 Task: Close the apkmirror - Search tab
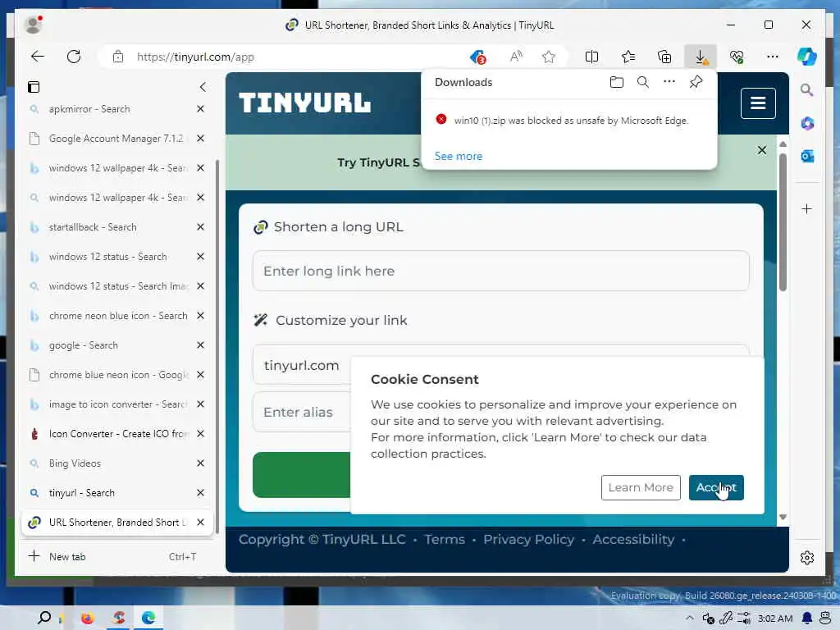tap(200, 109)
